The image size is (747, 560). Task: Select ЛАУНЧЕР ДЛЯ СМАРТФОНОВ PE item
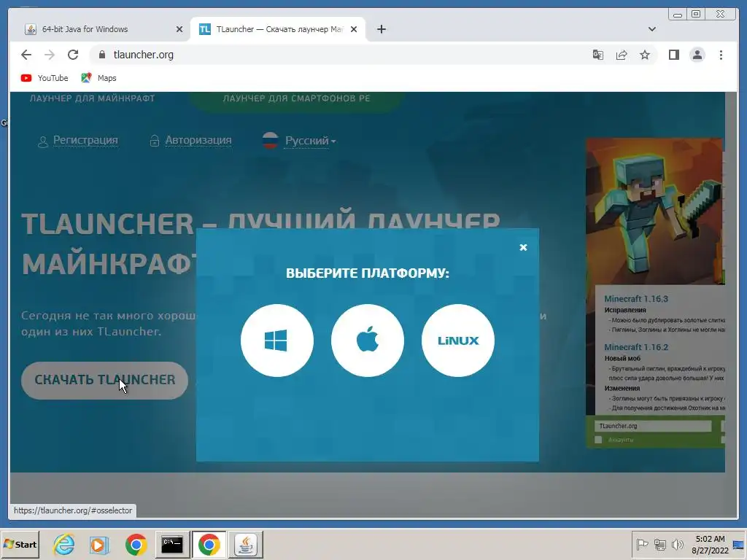(x=296, y=98)
